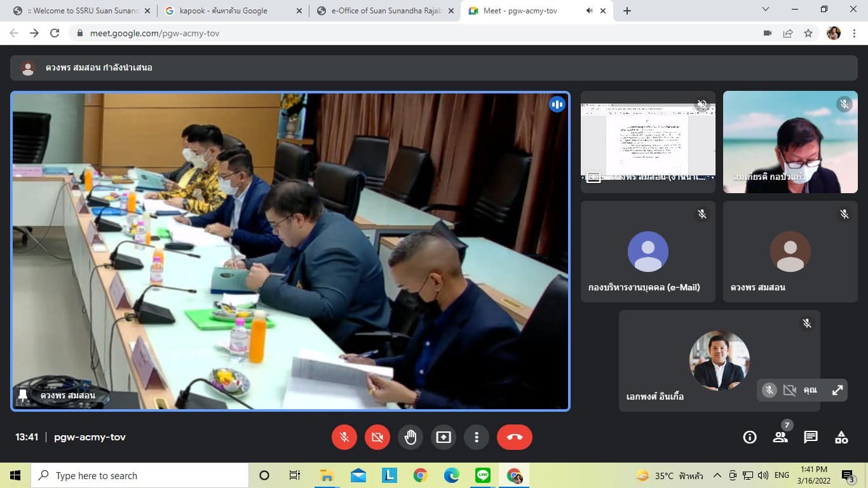Open meeting details info icon

click(750, 437)
